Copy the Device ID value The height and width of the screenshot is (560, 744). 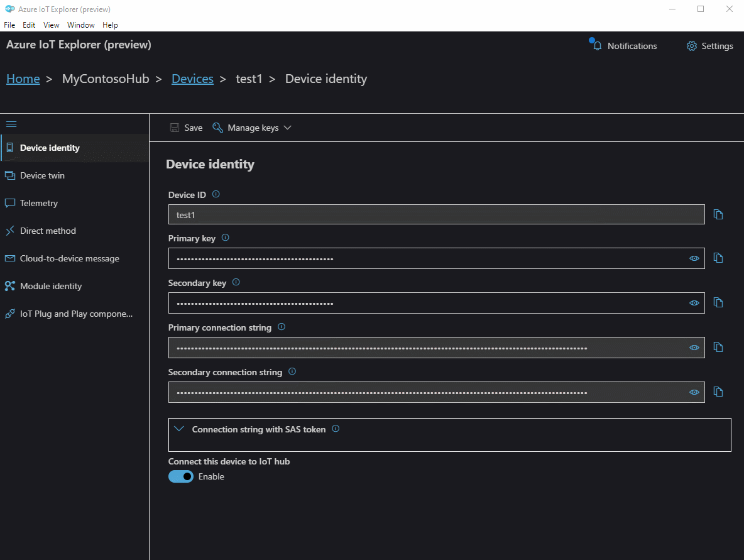(x=718, y=214)
